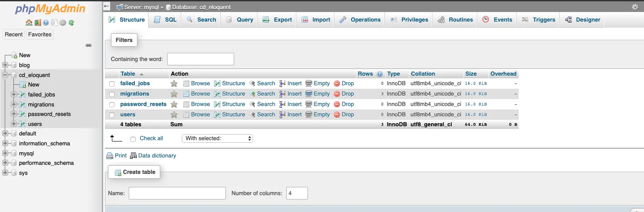The image size is (644, 212).
Task: Click the Home icon in the sidebar
Action: (29, 22)
